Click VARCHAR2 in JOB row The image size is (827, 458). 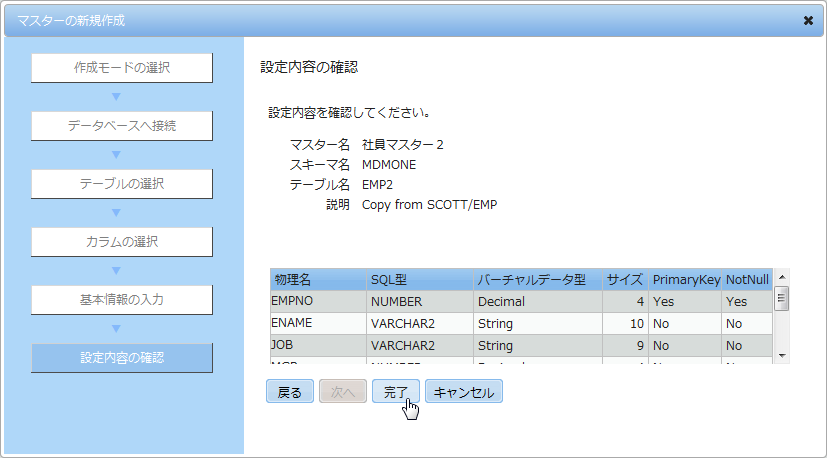point(420,346)
